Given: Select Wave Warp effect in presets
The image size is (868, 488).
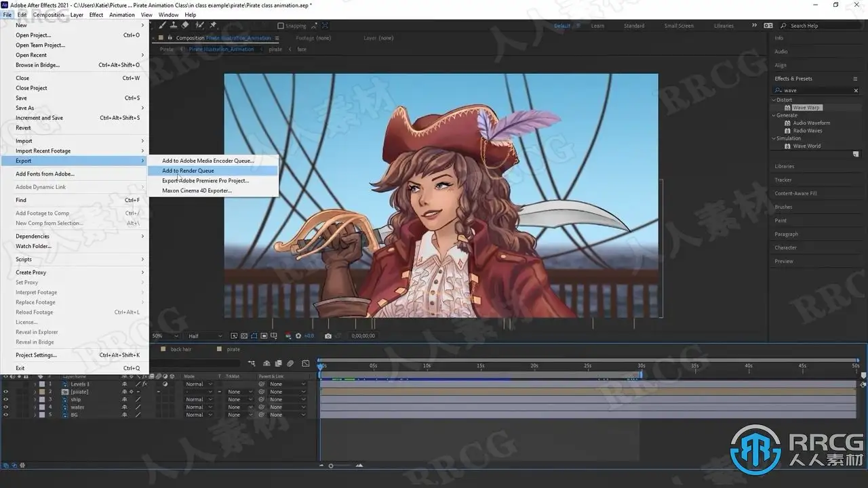Looking at the screenshot, I should pos(806,108).
